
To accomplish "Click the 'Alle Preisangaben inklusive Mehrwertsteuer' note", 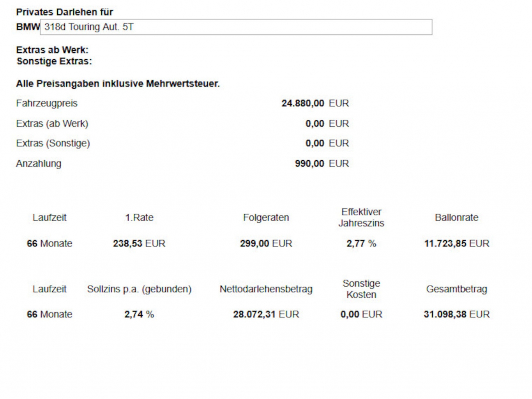I will [118, 83].
